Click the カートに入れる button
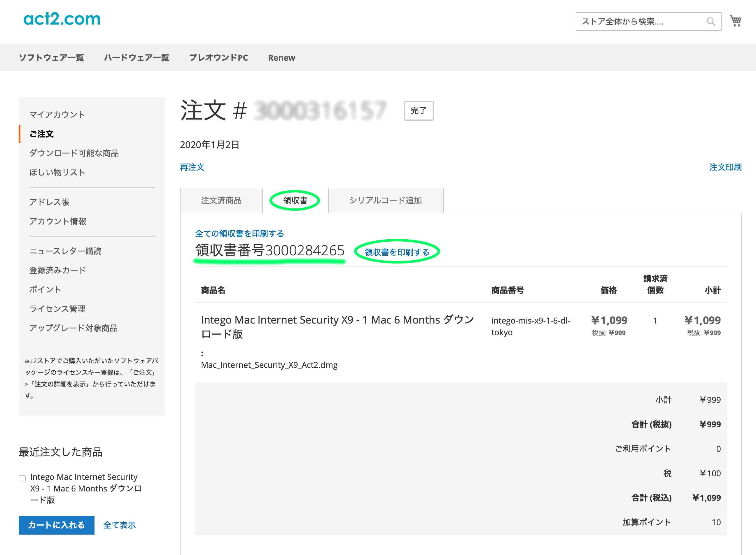The image size is (756, 555). point(57,525)
